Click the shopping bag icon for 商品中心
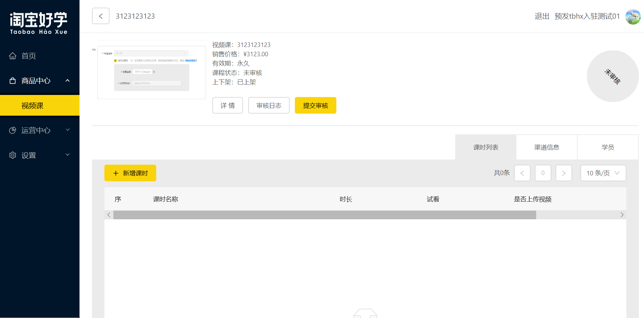 tap(13, 80)
